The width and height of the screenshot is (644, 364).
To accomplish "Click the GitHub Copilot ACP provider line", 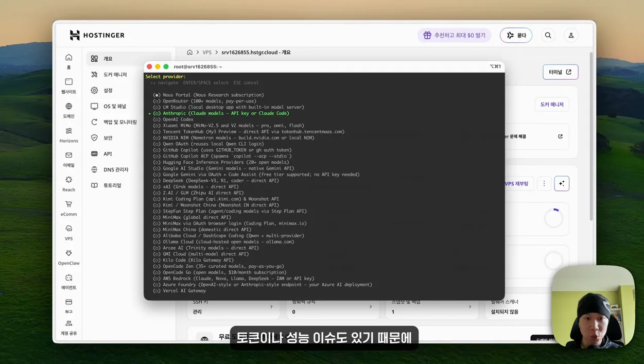I will [222, 156].
